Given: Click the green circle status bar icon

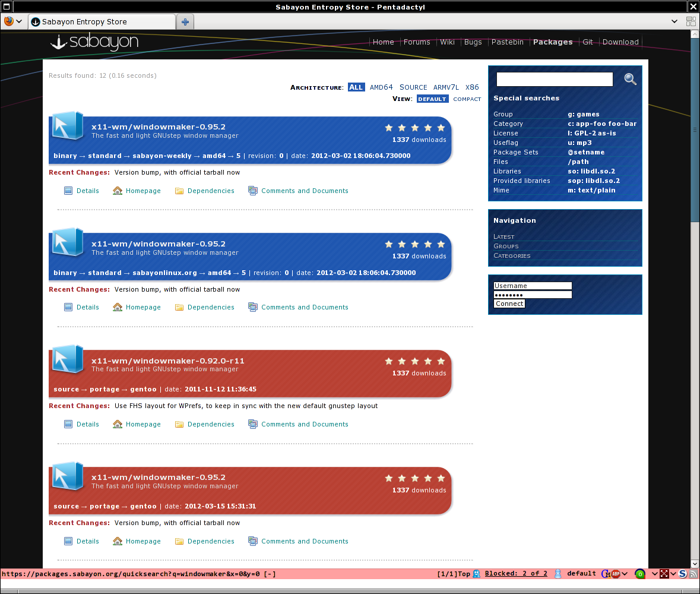Looking at the screenshot, I should pyautogui.click(x=639, y=574).
